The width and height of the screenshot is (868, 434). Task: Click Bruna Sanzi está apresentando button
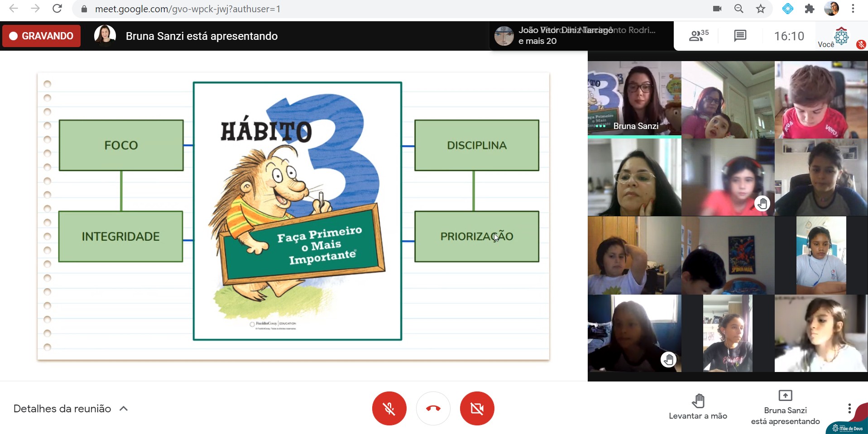tap(785, 408)
